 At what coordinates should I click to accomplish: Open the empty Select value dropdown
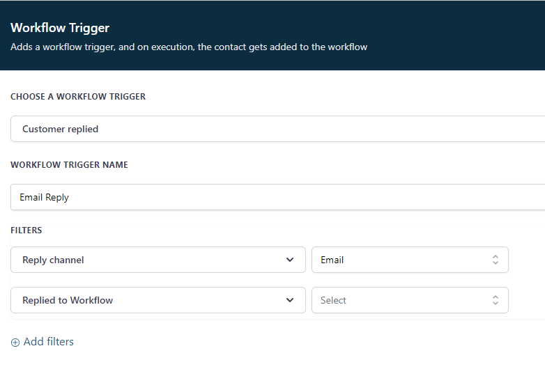click(409, 300)
